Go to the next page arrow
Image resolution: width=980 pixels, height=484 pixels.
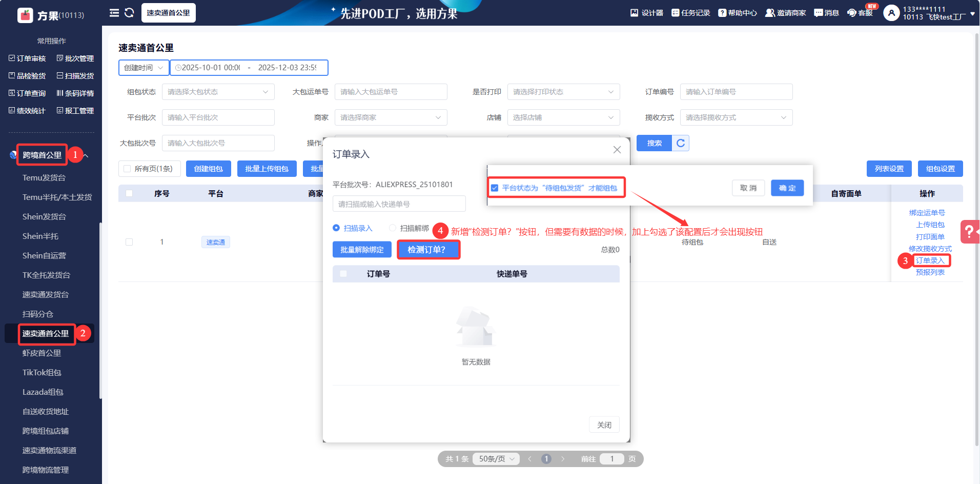[563, 459]
